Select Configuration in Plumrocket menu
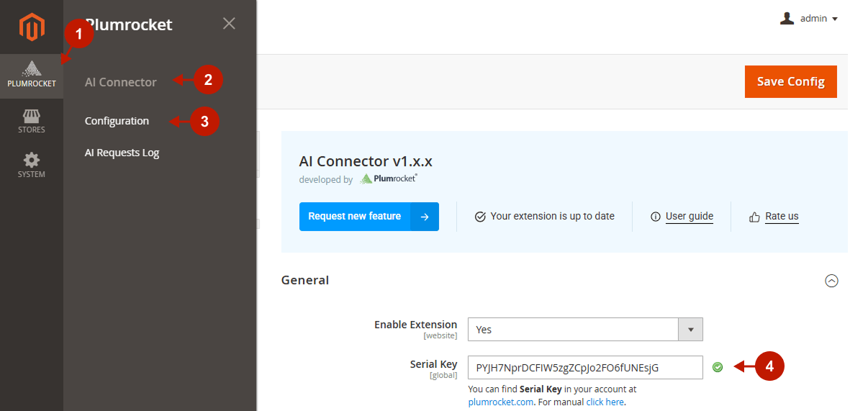This screenshot has height=411, width=868. 117,121
